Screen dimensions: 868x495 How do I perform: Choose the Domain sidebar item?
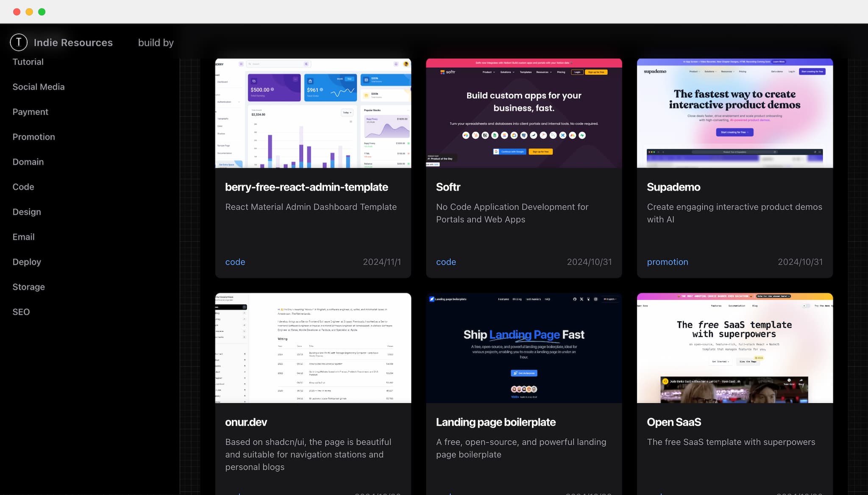[28, 162]
